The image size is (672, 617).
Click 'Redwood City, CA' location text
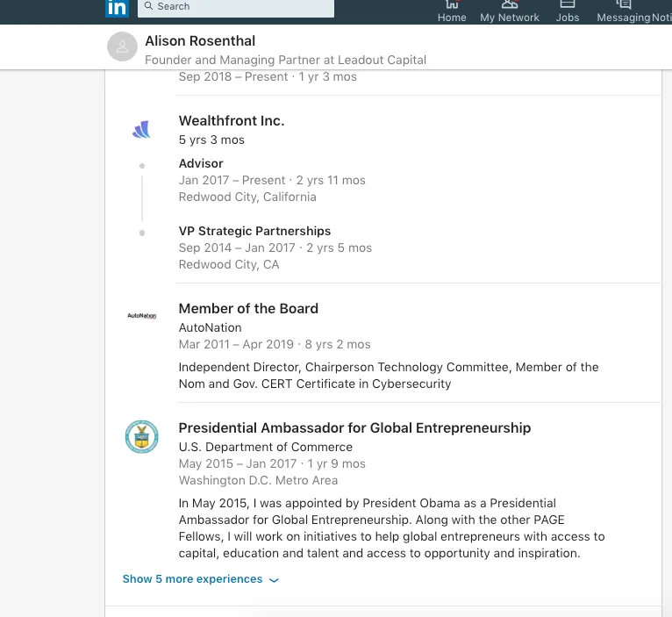[229, 264]
